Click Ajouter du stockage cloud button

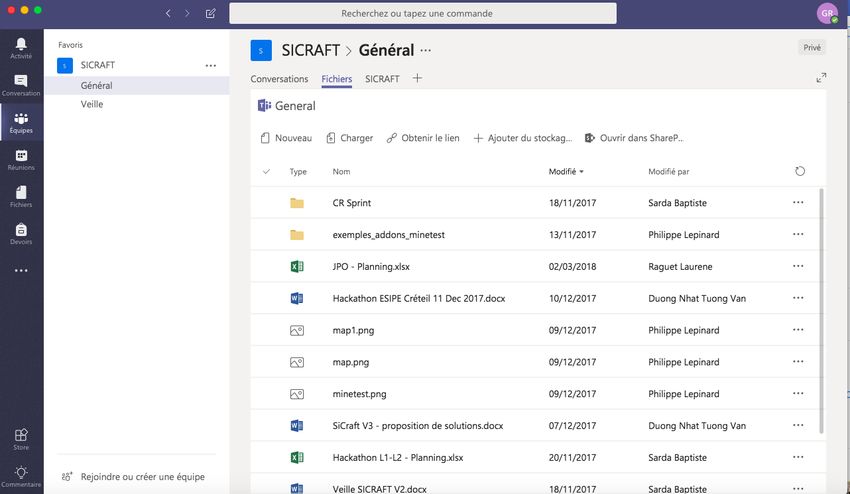523,138
